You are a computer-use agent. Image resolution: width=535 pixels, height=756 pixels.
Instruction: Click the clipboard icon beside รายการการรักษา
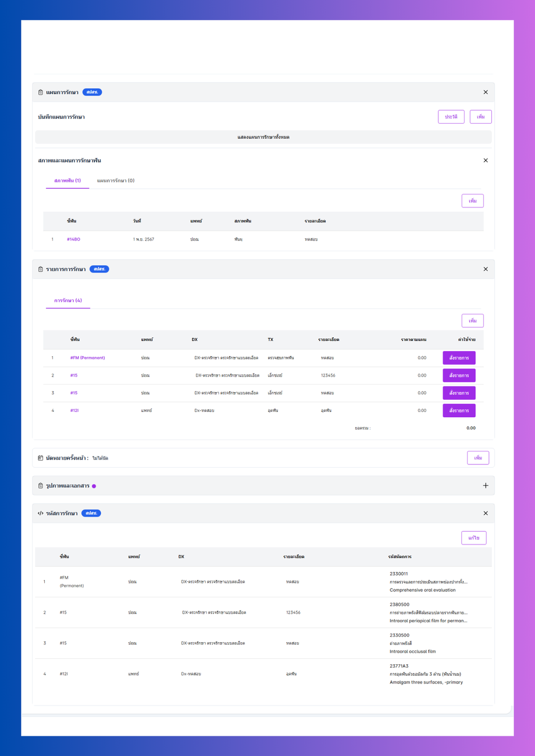click(41, 269)
